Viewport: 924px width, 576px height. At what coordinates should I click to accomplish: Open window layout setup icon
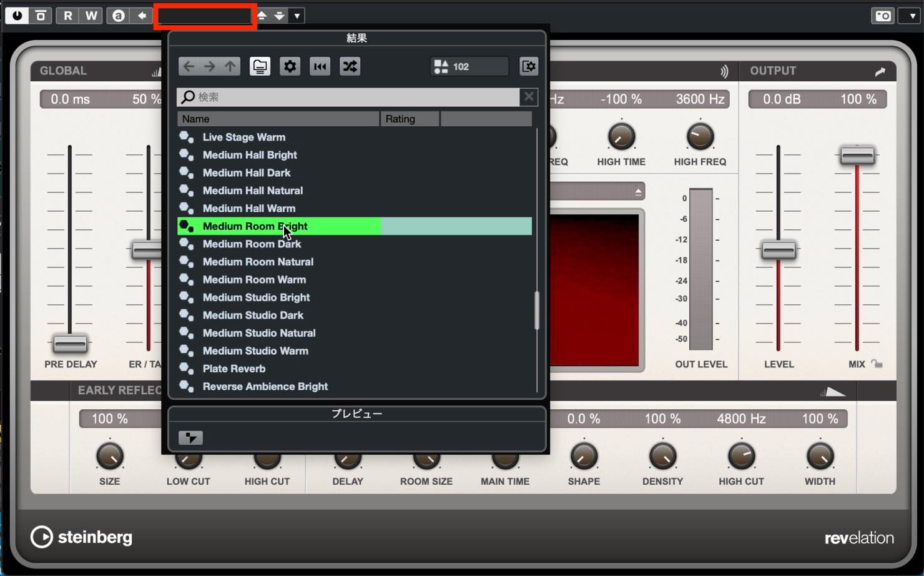pyautogui.click(x=529, y=66)
